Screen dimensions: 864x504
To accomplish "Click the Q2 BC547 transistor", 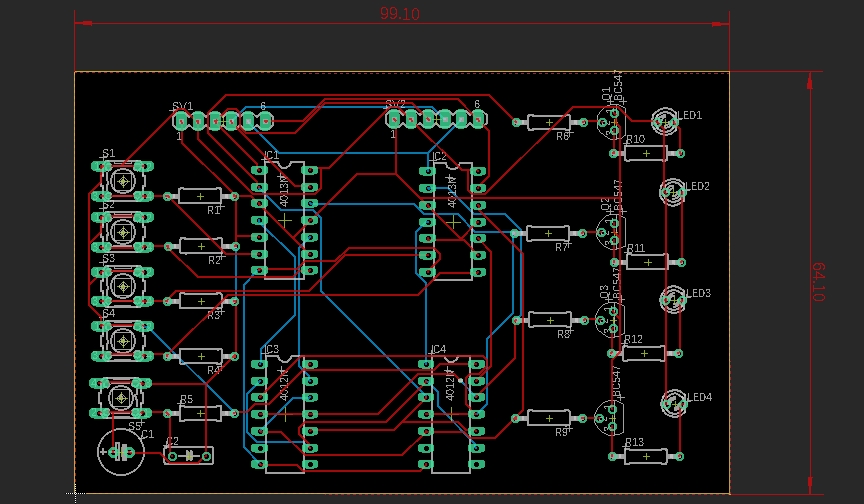I will pyautogui.click(x=611, y=232).
